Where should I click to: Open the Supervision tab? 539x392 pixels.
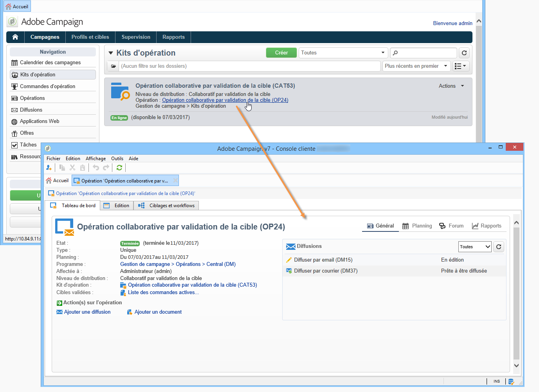[x=136, y=37]
